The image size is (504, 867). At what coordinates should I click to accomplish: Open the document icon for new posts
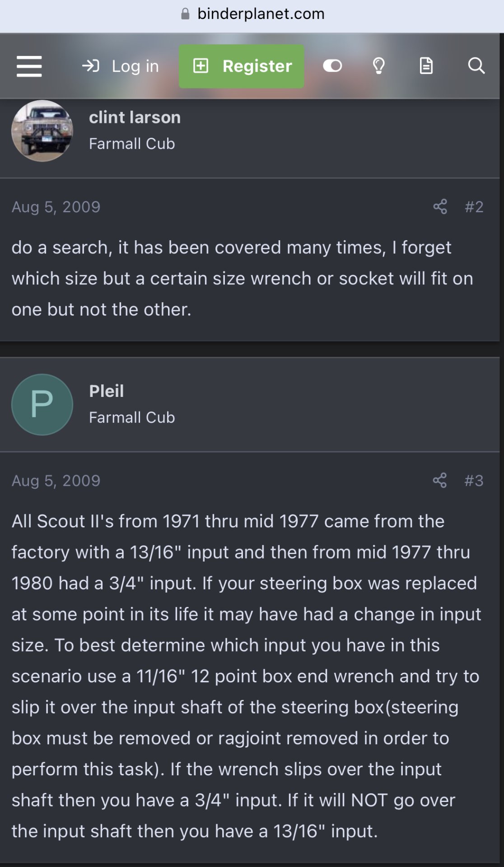coord(426,66)
